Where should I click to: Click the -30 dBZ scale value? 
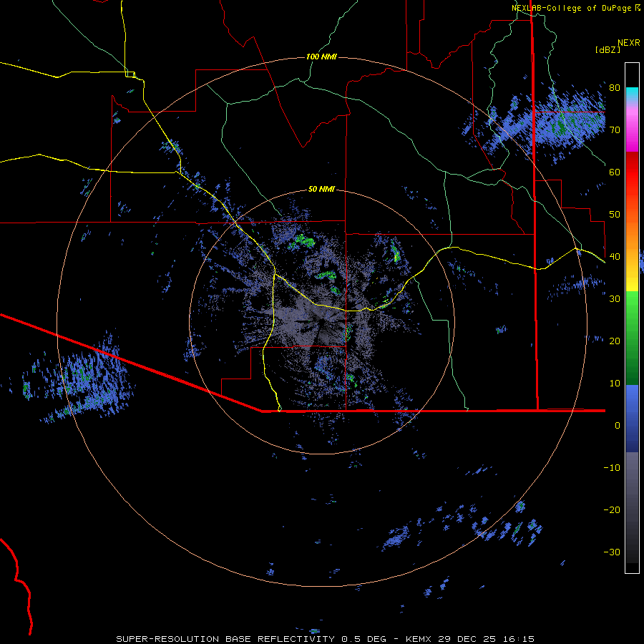coord(612,552)
